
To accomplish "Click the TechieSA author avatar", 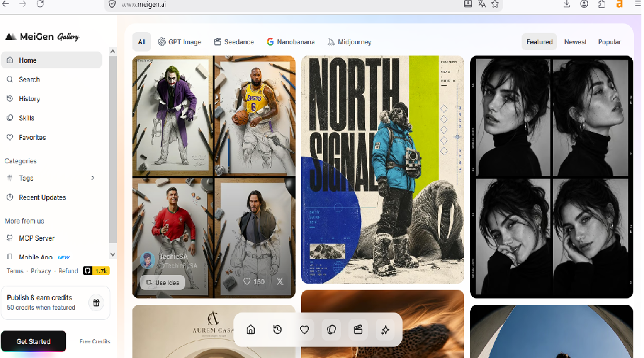I will 147,260.
